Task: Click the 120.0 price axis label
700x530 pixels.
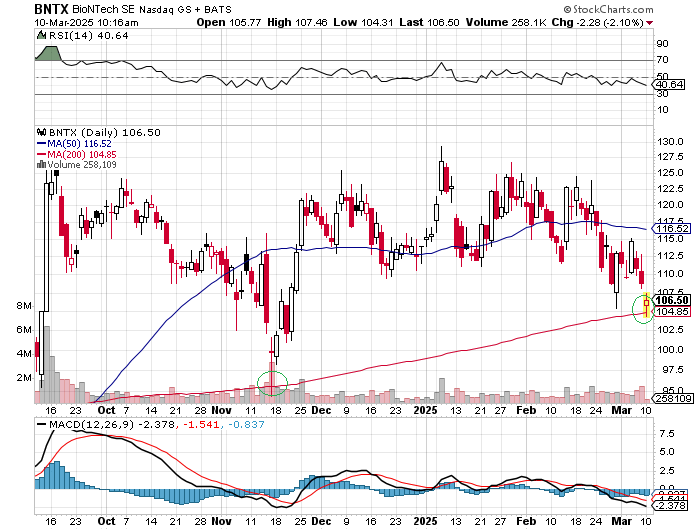Action: coord(670,205)
